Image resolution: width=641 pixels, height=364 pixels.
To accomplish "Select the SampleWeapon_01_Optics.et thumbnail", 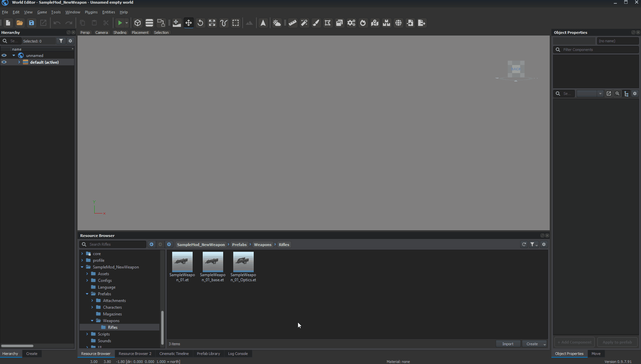I will pyautogui.click(x=243, y=262).
